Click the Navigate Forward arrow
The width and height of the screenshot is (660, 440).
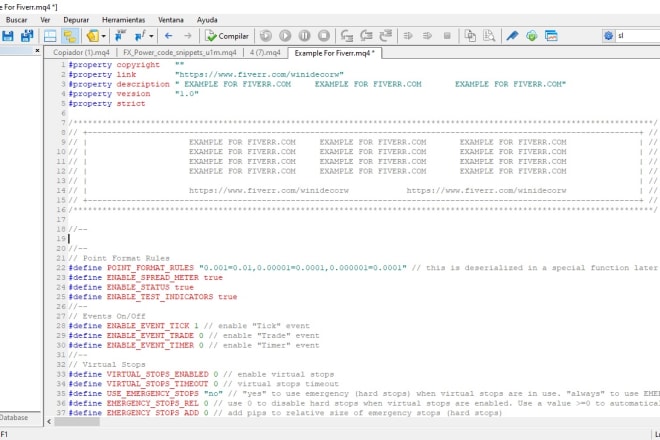click(188, 36)
